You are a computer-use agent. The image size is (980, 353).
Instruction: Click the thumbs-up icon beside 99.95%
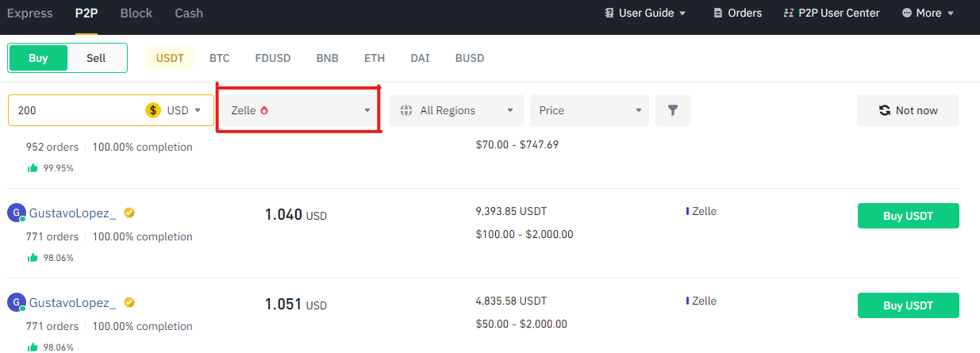click(33, 167)
